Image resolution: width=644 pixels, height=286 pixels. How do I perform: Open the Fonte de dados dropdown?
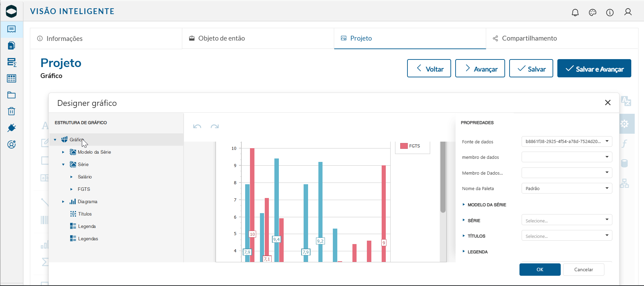pyautogui.click(x=567, y=141)
